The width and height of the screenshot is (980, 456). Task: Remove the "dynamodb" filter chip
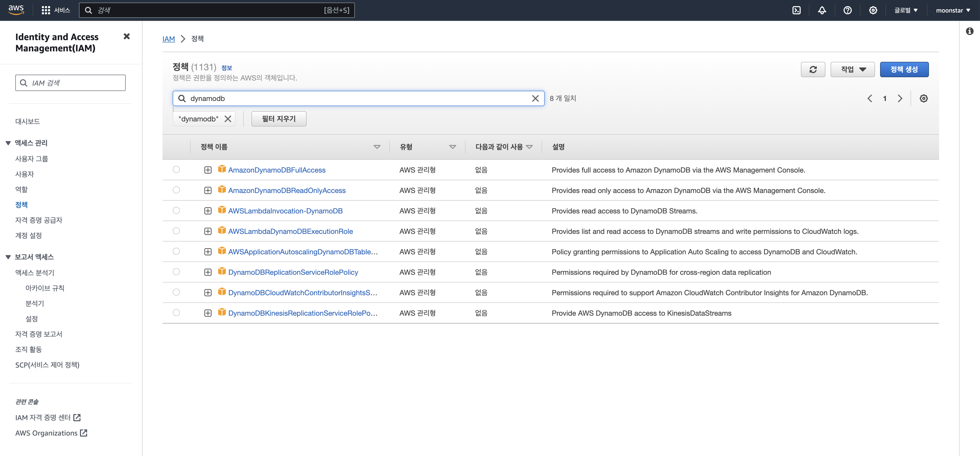pos(228,119)
